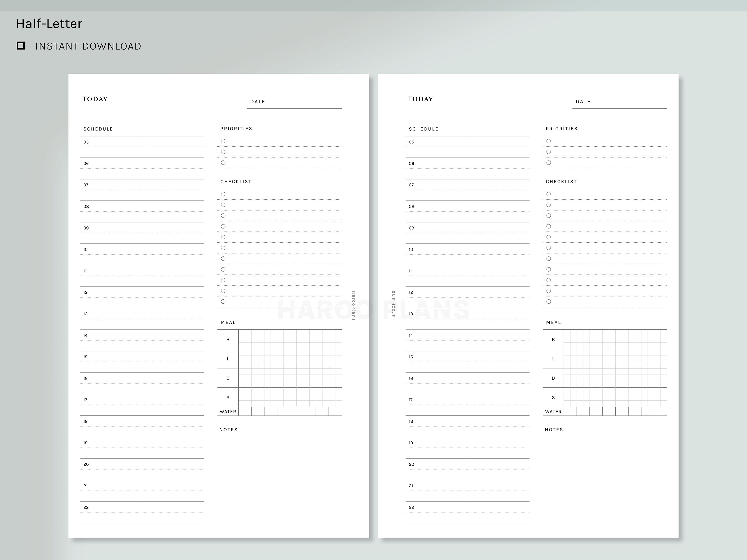Check the last Checklist circle on left page
The width and height of the screenshot is (747, 560).
(x=223, y=302)
